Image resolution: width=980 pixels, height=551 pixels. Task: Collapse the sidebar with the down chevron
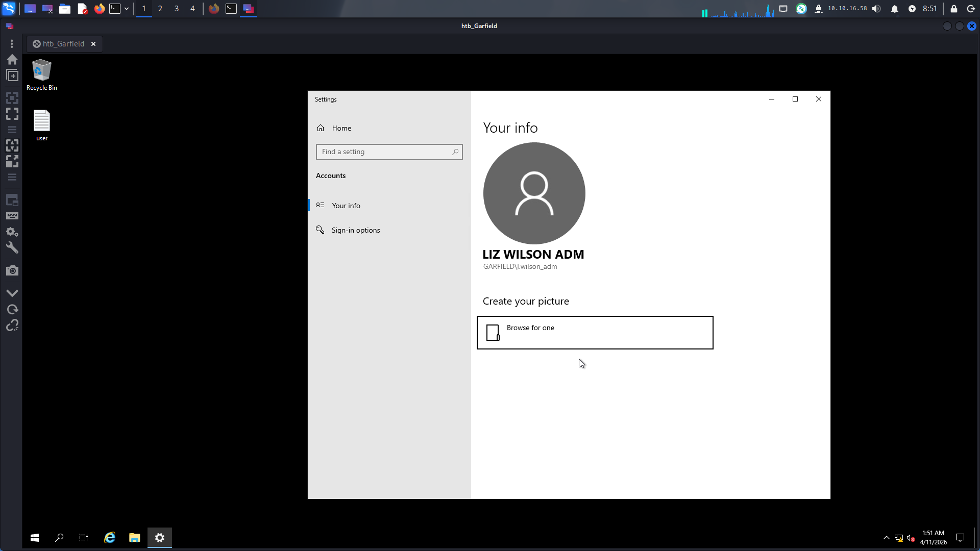click(12, 293)
